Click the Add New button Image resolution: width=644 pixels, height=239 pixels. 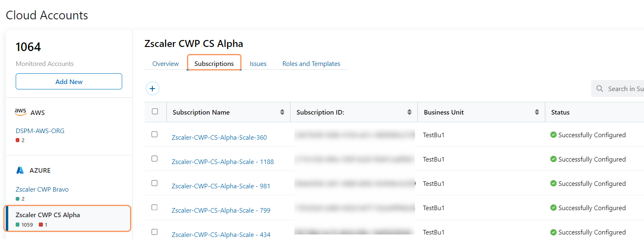coord(69,82)
